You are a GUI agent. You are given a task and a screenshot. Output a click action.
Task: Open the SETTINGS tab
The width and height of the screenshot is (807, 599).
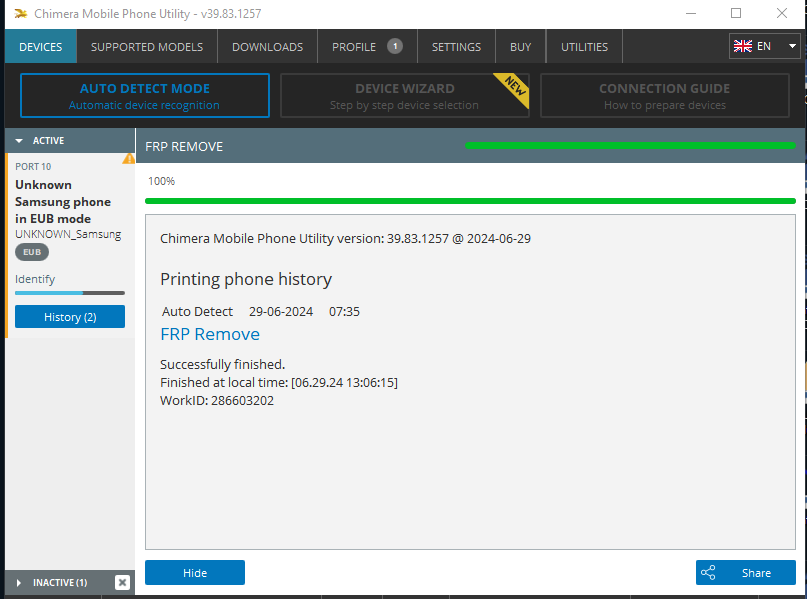point(456,47)
